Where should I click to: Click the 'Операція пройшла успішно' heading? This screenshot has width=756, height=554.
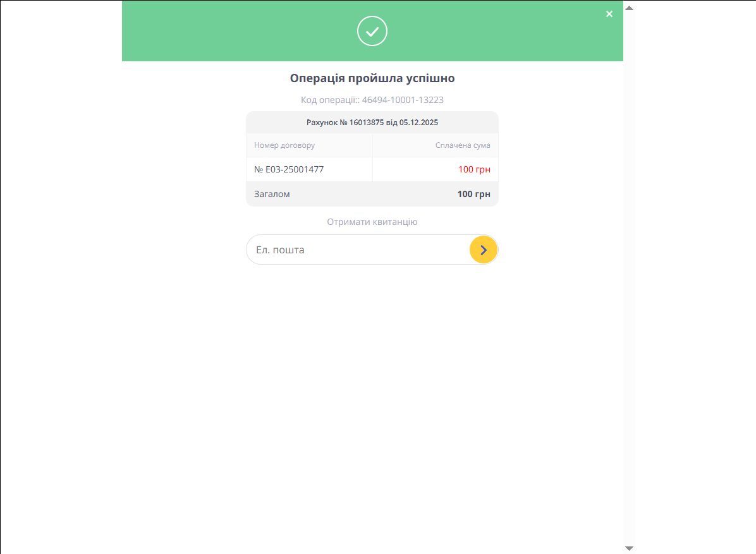[x=372, y=78]
